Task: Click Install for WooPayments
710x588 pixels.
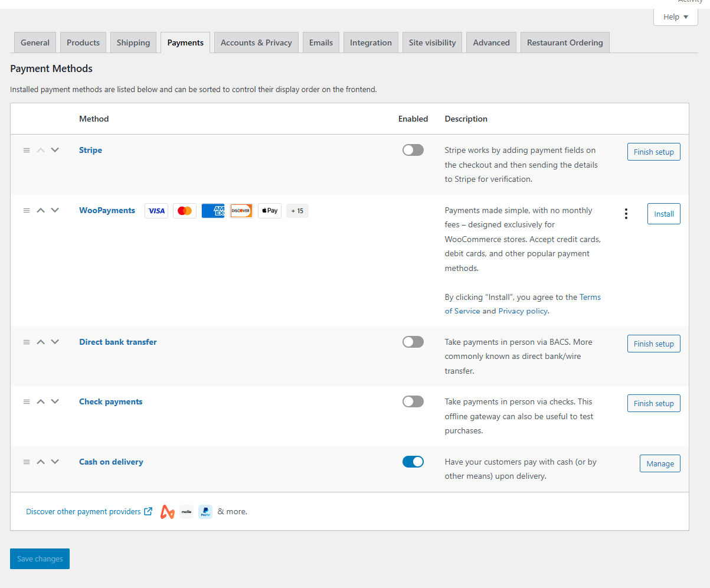Action: click(x=663, y=214)
